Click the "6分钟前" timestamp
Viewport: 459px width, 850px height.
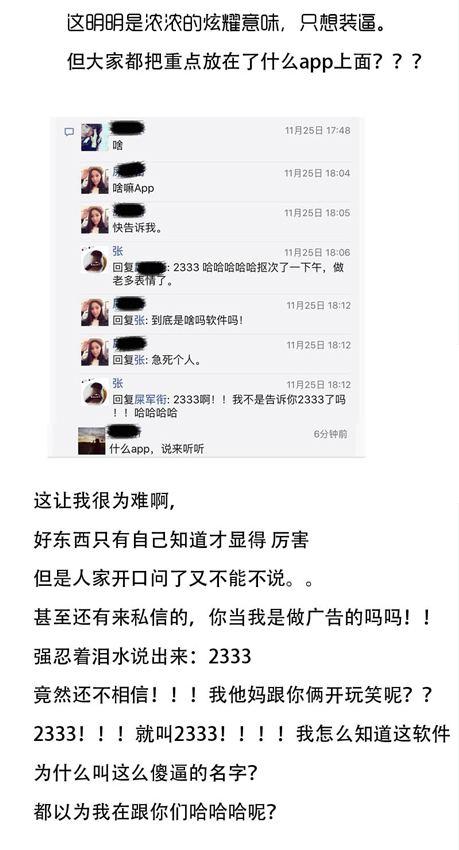pos(330,434)
